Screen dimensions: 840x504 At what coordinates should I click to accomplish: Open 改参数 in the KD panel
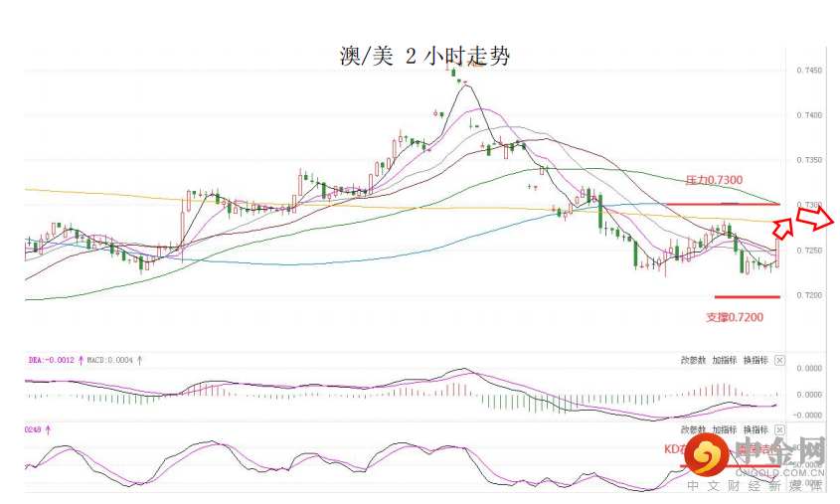point(693,428)
